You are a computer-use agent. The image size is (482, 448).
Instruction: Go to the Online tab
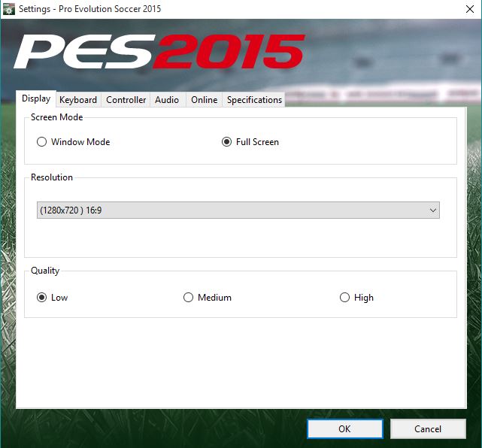click(204, 100)
